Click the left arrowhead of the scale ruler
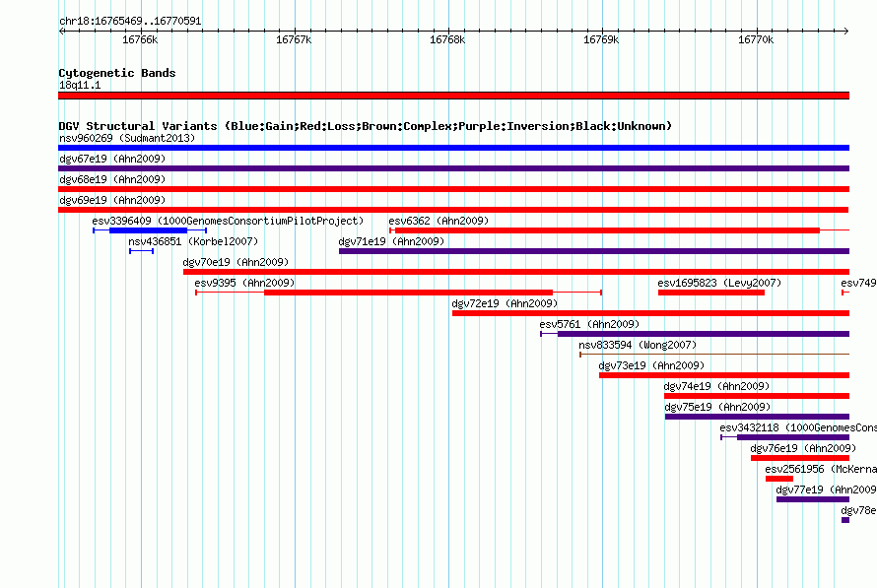Screen dimensions: 877x588 pyautogui.click(x=61, y=31)
